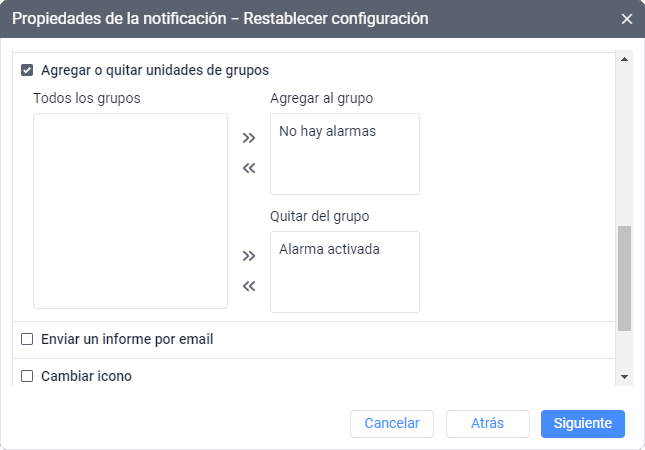
Task: Click double-right arrow beside Quitar del grupo
Action: [x=249, y=256]
